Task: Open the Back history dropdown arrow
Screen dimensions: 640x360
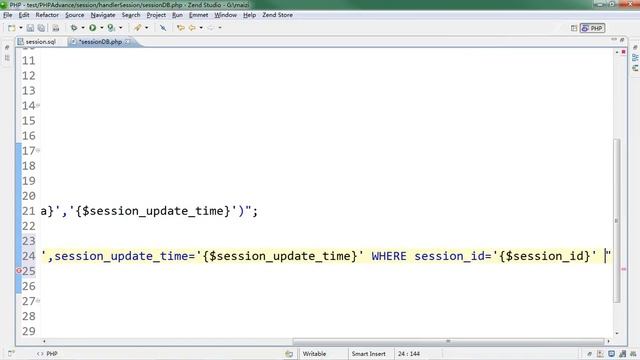Action: (x=201, y=28)
